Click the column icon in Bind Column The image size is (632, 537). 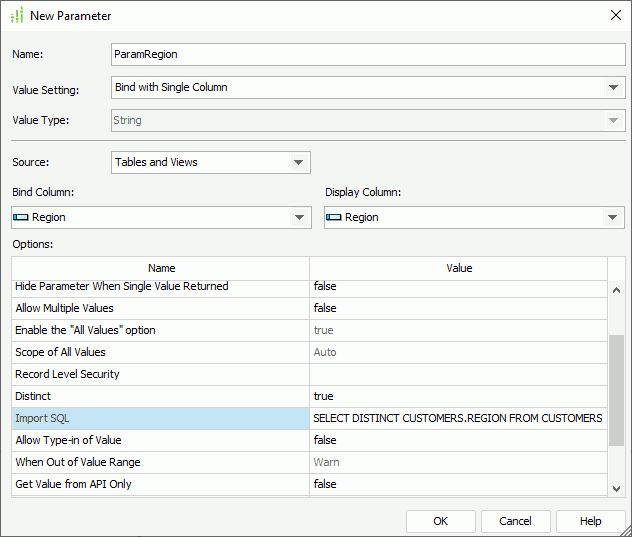click(x=21, y=217)
